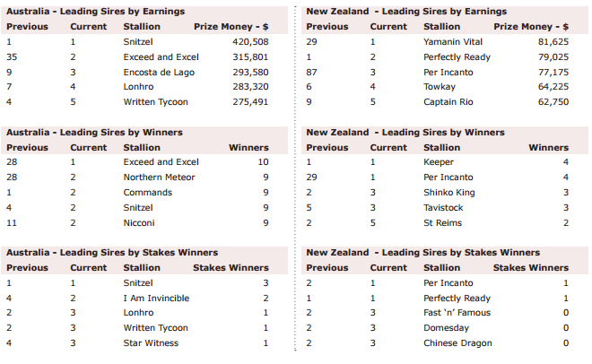The width and height of the screenshot is (592, 364).
Task: Click St Reims stallion entry
Action: pyautogui.click(x=442, y=223)
